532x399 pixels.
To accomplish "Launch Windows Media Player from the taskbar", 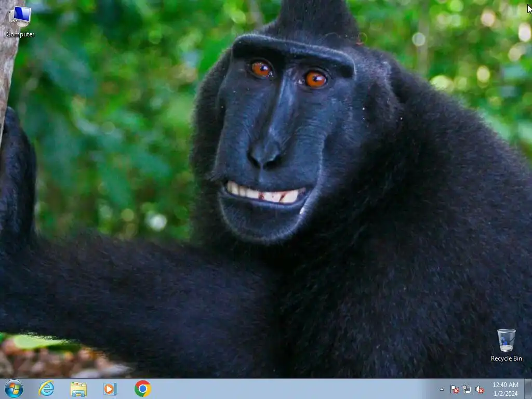I will pos(110,389).
